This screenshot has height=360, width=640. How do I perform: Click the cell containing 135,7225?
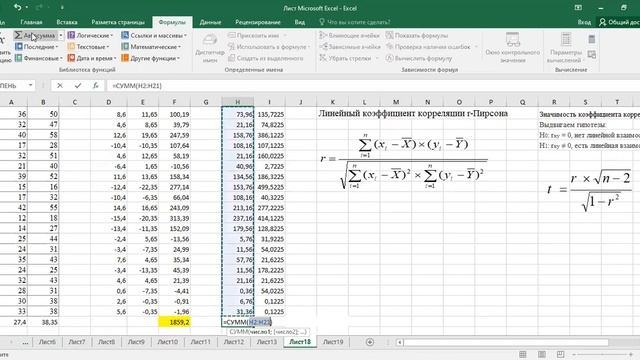269,114
